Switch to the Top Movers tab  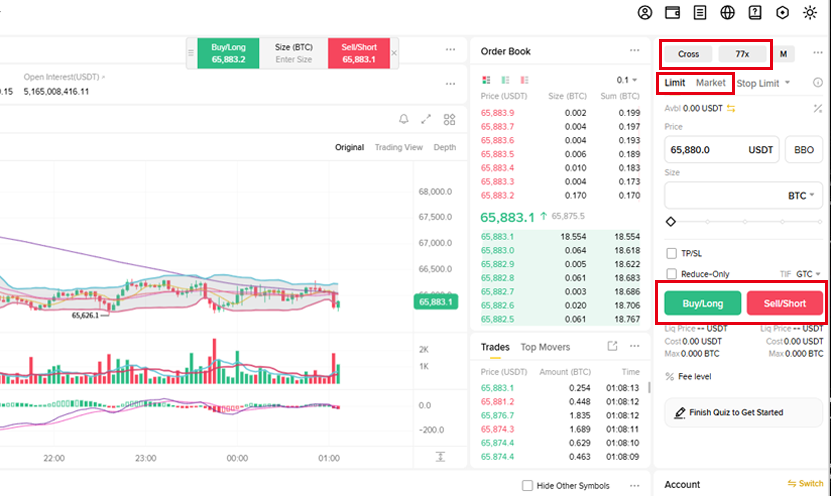545,347
